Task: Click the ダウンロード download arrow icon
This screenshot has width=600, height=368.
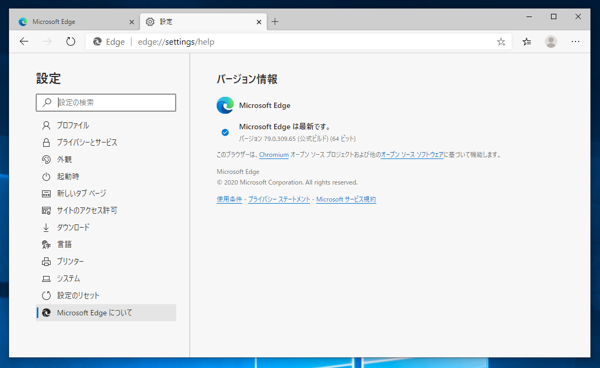Action: pyautogui.click(x=46, y=228)
